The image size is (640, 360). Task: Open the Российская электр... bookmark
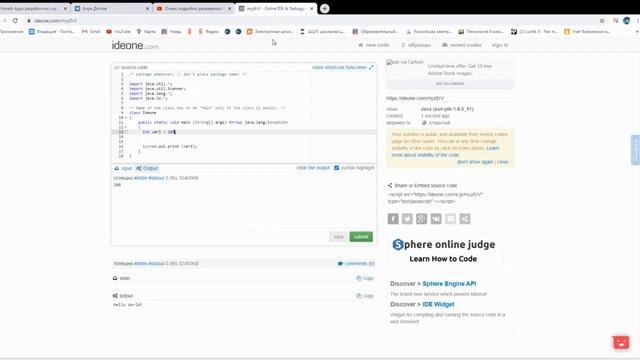click(429, 31)
